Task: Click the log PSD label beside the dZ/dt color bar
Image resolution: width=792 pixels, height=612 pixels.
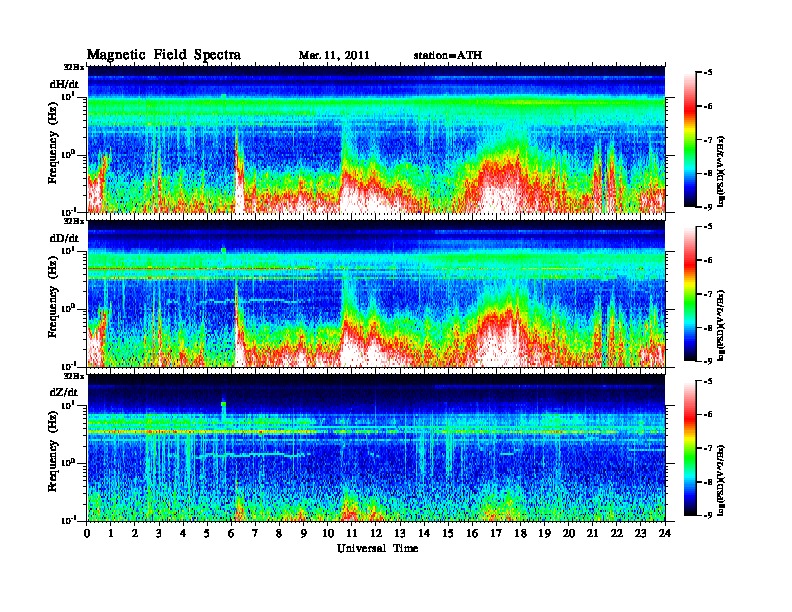Action: [x=721, y=480]
